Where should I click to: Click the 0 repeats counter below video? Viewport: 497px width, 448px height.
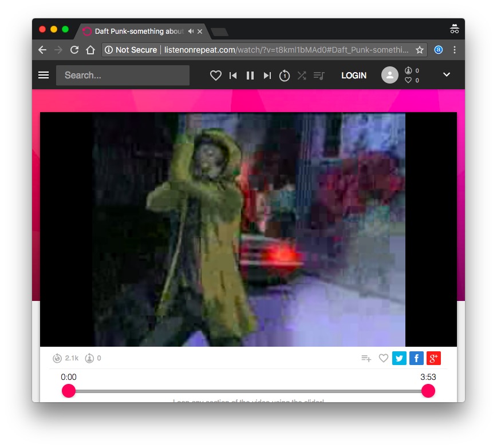(x=93, y=358)
